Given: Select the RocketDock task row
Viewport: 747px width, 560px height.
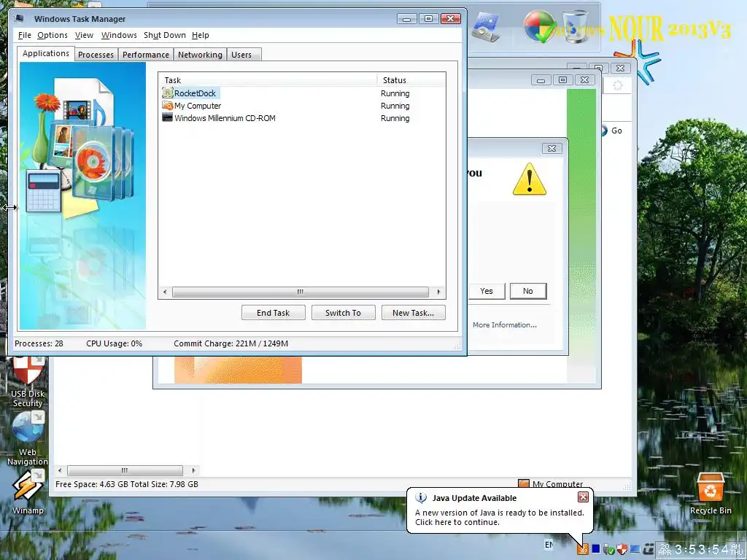Looking at the screenshot, I should click(303, 93).
